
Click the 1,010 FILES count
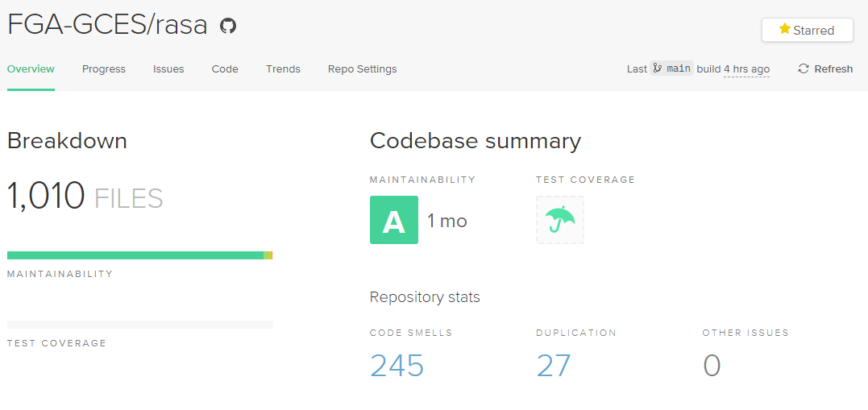(85, 196)
